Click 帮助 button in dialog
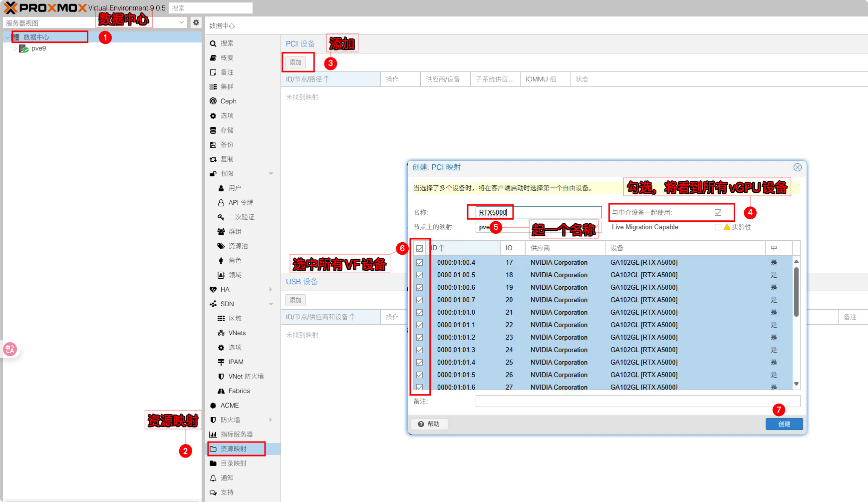 pyautogui.click(x=429, y=424)
